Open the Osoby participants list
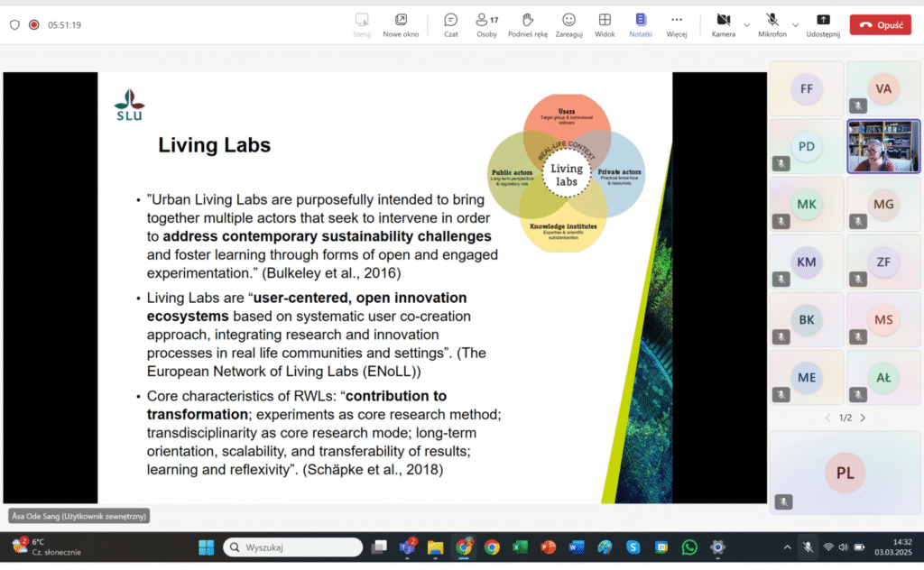Screen dimensions: 924x570 point(486,24)
